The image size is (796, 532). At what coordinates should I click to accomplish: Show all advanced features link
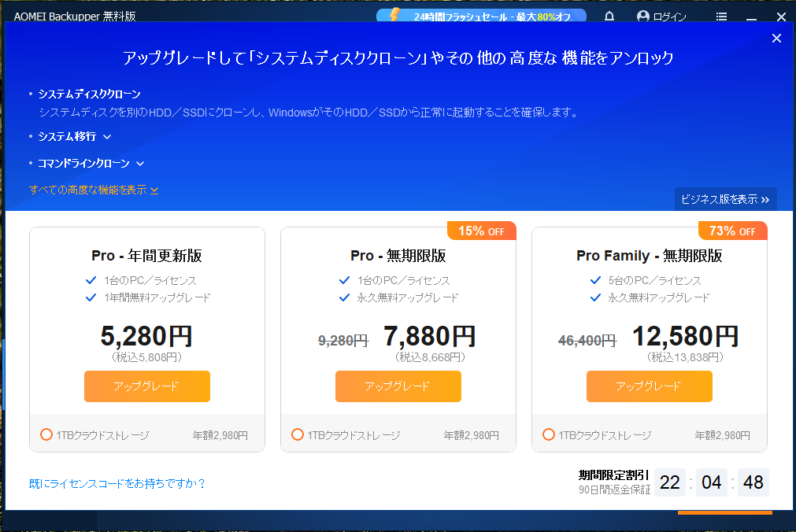[94, 190]
